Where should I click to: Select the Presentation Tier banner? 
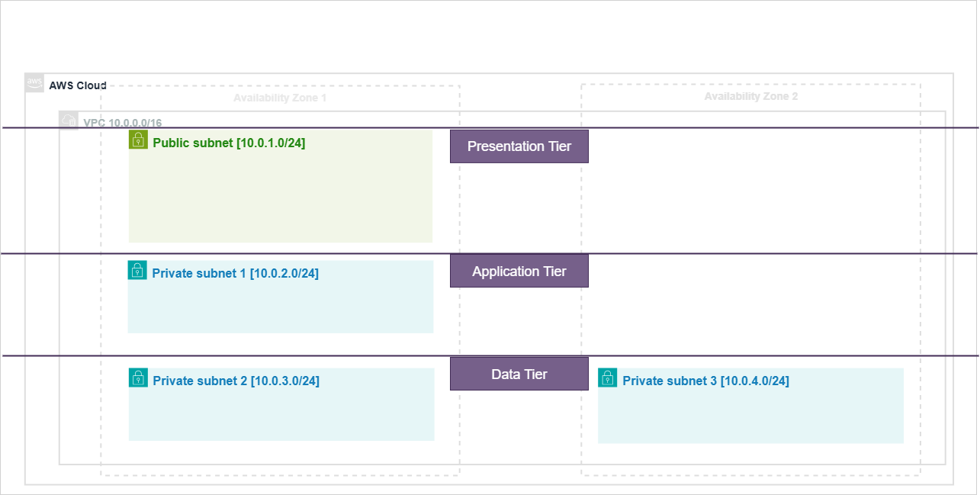click(x=519, y=146)
